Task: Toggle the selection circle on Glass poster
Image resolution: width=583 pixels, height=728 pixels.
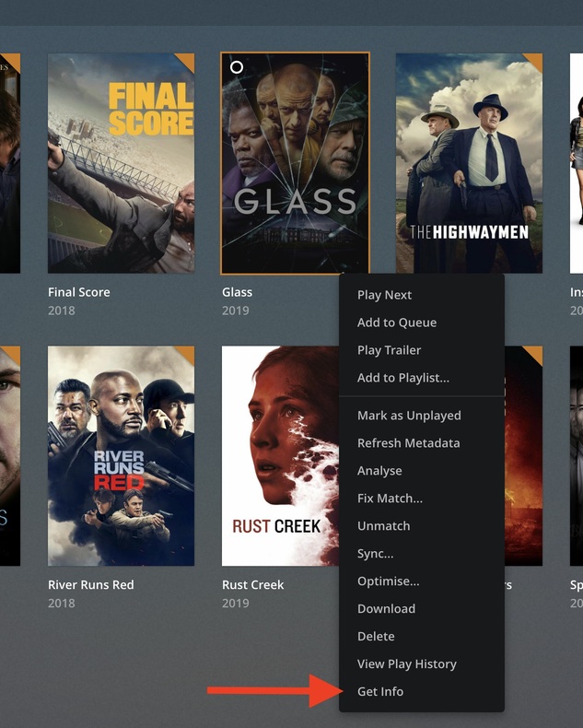Action: click(237, 67)
